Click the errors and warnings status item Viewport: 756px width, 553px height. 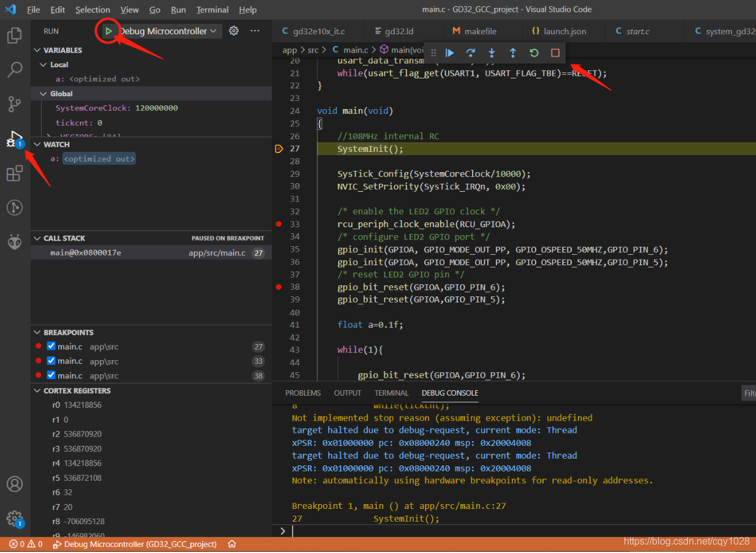[26, 544]
